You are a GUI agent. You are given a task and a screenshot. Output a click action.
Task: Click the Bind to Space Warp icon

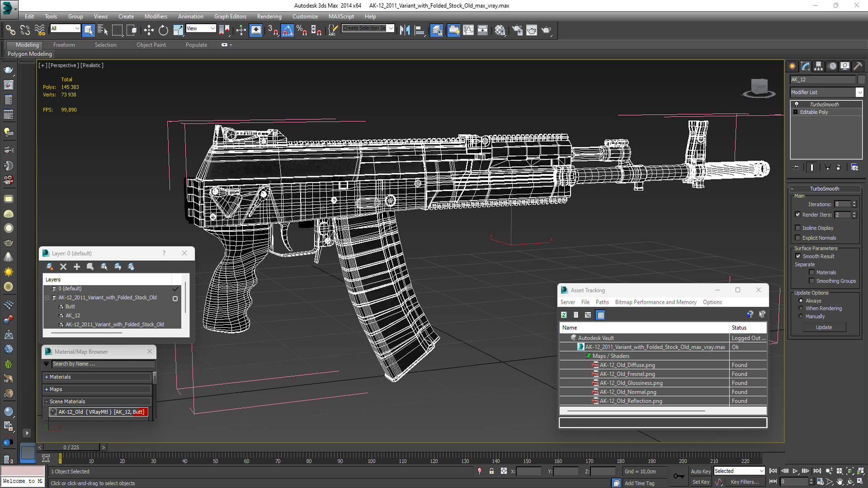coord(40,30)
